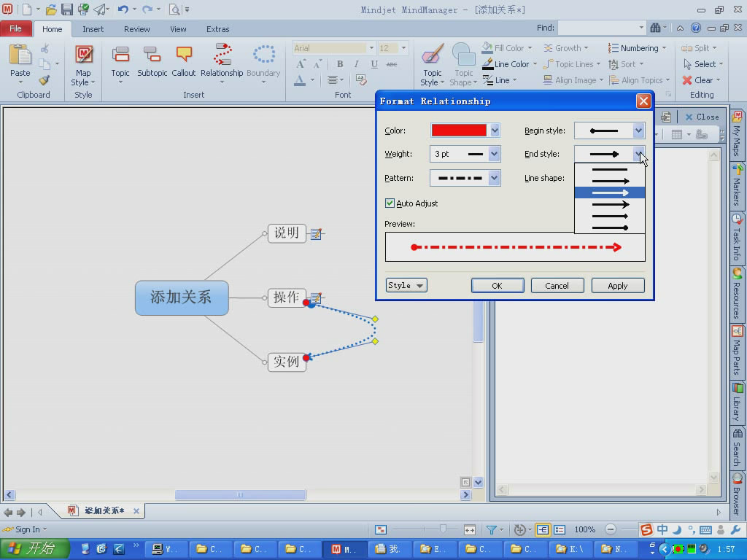Insert a new Topic

[x=120, y=54]
